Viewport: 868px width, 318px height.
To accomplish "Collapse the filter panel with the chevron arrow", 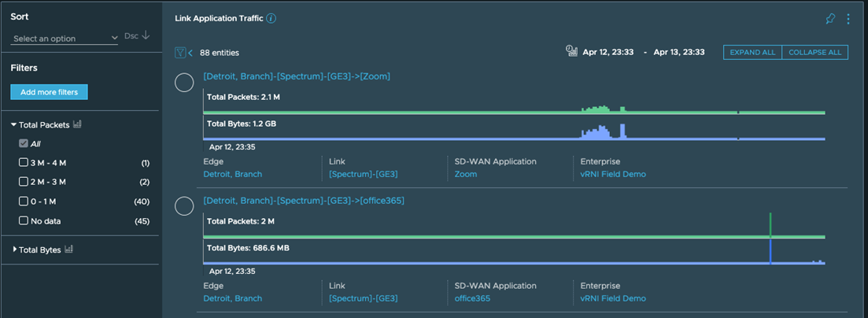I will tap(190, 53).
